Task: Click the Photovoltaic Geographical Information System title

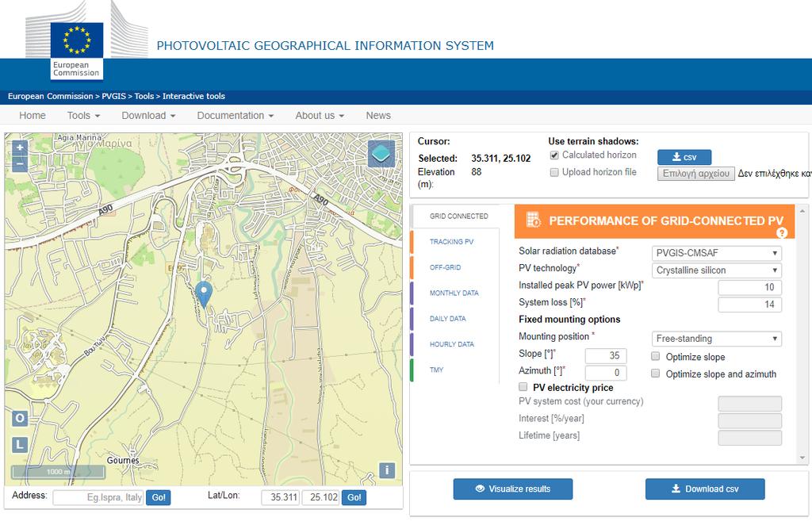Action: click(x=325, y=45)
